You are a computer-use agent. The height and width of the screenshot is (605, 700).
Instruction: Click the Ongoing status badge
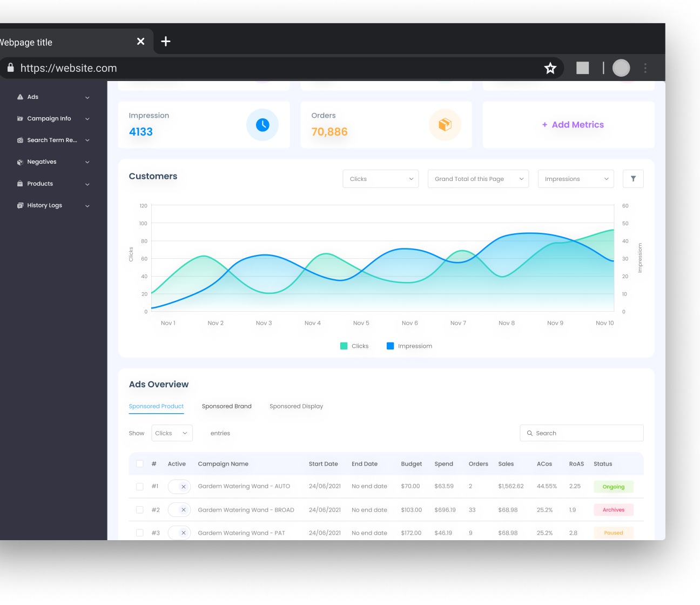[x=613, y=486]
